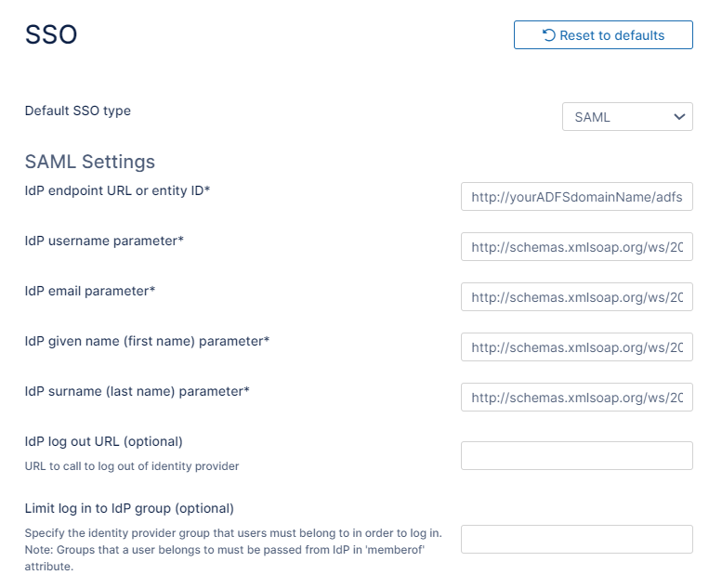
Task: Click the Default SSO type label
Action: click(x=77, y=111)
